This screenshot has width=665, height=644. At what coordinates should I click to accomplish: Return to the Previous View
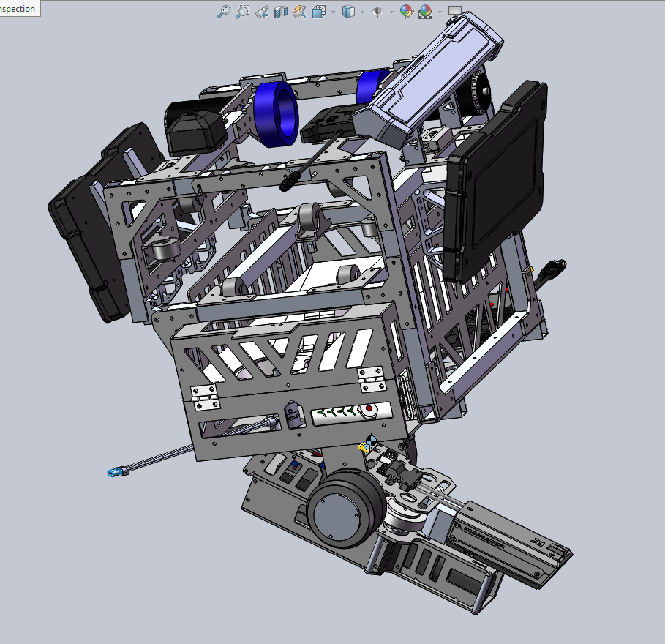pos(262,12)
